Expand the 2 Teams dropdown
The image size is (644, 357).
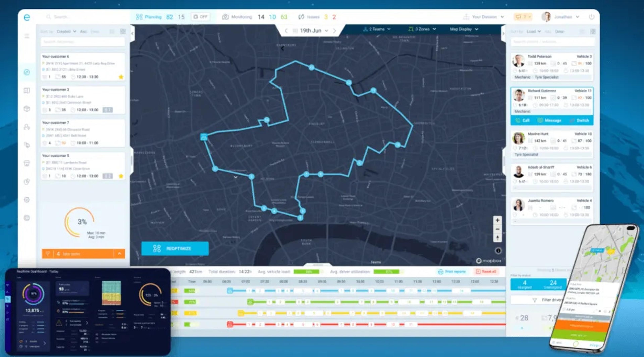click(x=377, y=29)
